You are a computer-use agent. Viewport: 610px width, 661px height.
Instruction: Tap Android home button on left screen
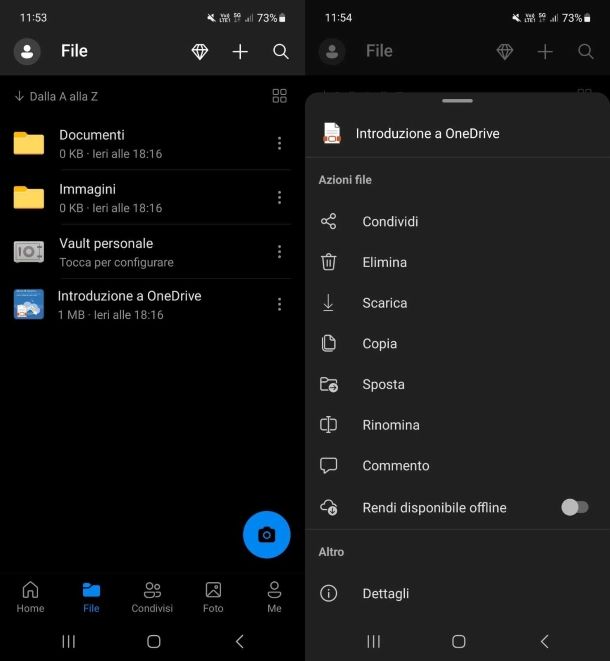[154, 641]
